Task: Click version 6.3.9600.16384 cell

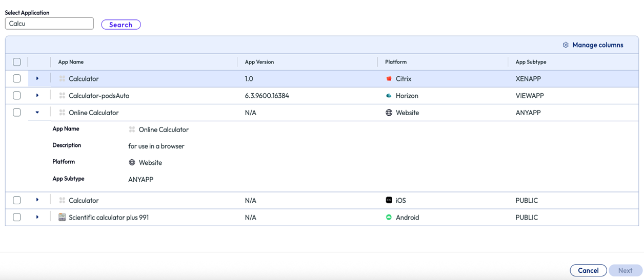Action: (x=267, y=96)
